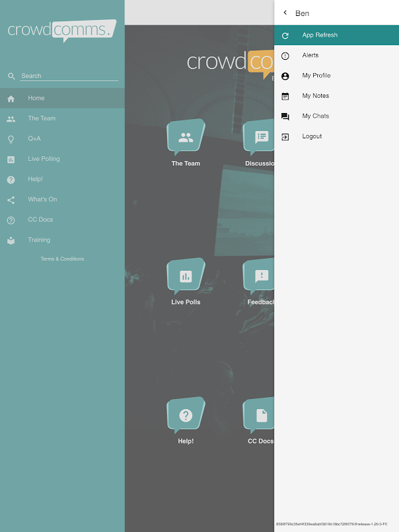Viewport: 399px width, 532px height.
Task: Open the My Notes calendar icon
Action: [x=285, y=96]
